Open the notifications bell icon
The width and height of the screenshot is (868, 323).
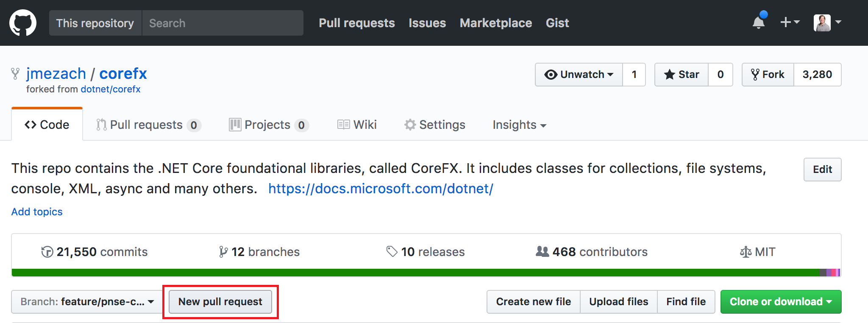pos(759,22)
